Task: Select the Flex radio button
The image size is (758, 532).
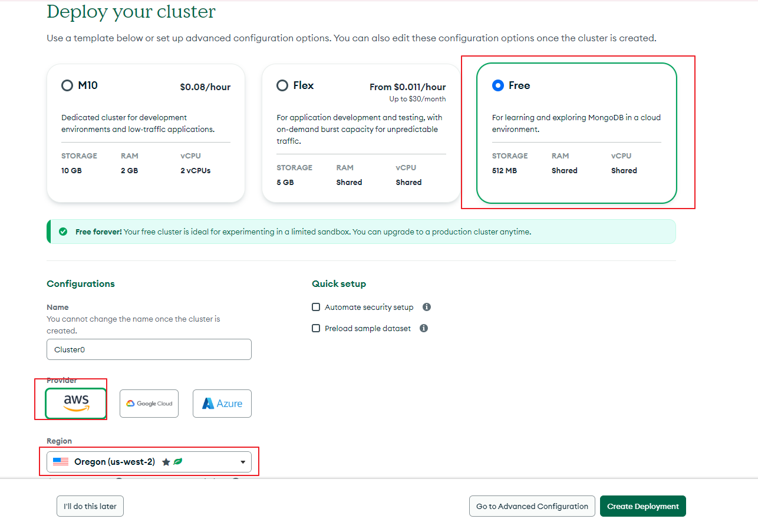Action: [282, 85]
